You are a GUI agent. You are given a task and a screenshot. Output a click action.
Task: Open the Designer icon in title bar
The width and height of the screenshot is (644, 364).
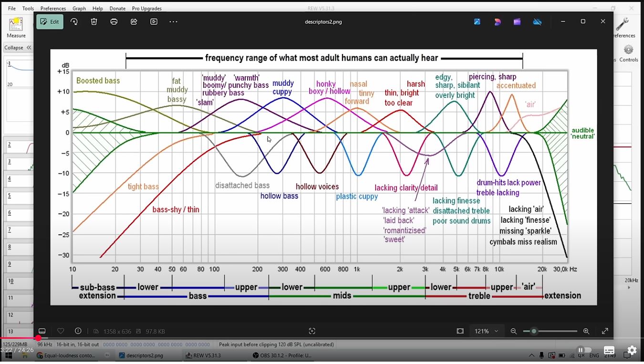tap(498, 21)
